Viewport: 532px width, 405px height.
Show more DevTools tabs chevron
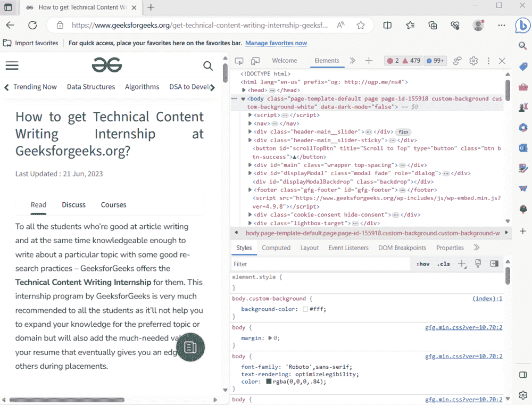[x=353, y=61]
